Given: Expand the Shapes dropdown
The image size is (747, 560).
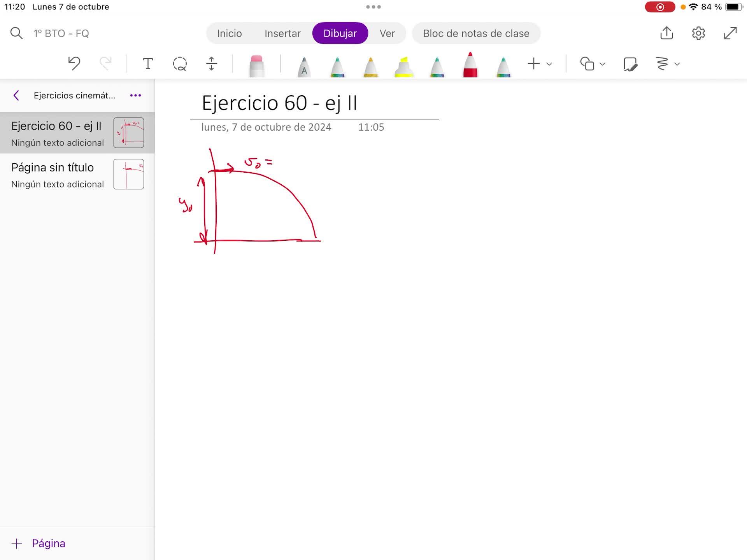Looking at the screenshot, I should (602, 64).
